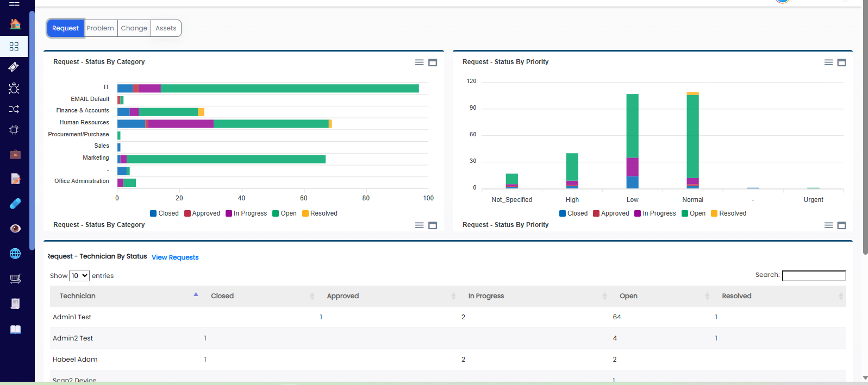This screenshot has width=868, height=385.
Task: Toggle Resolved series in Status By Priority legend
Action: click(x=729, y=213)
